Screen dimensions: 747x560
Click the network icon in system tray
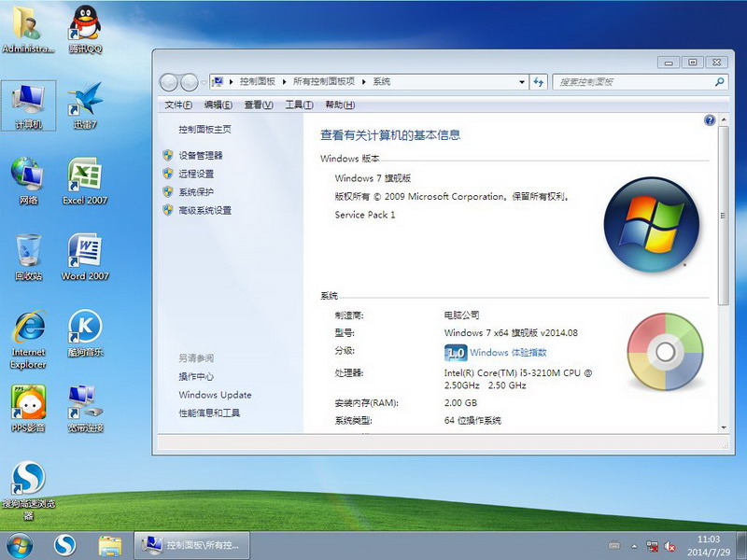click(652, 546)
